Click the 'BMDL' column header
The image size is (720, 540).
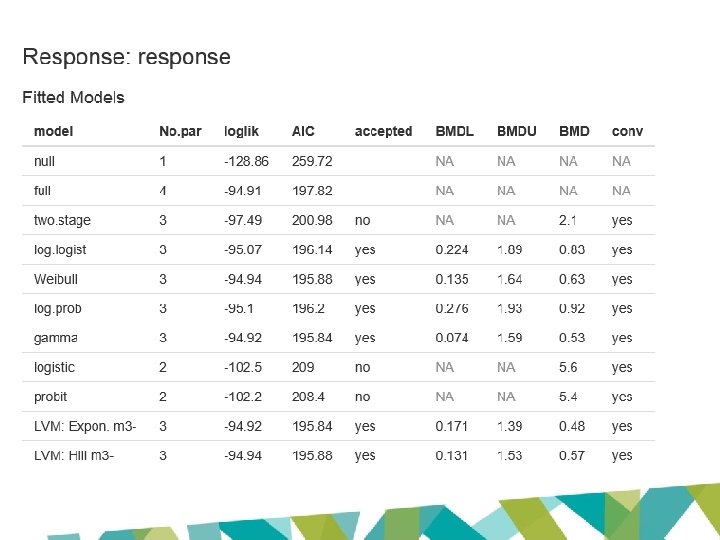(455, 131)
